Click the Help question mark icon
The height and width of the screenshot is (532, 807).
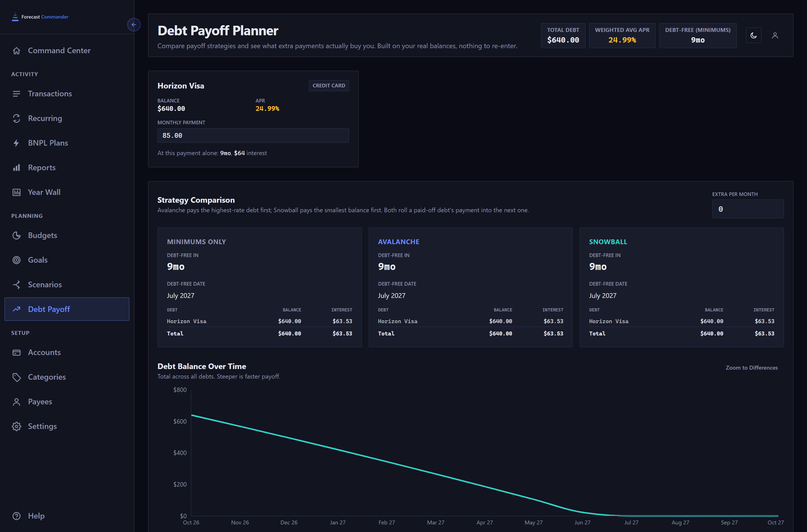[x=16, y=516]
